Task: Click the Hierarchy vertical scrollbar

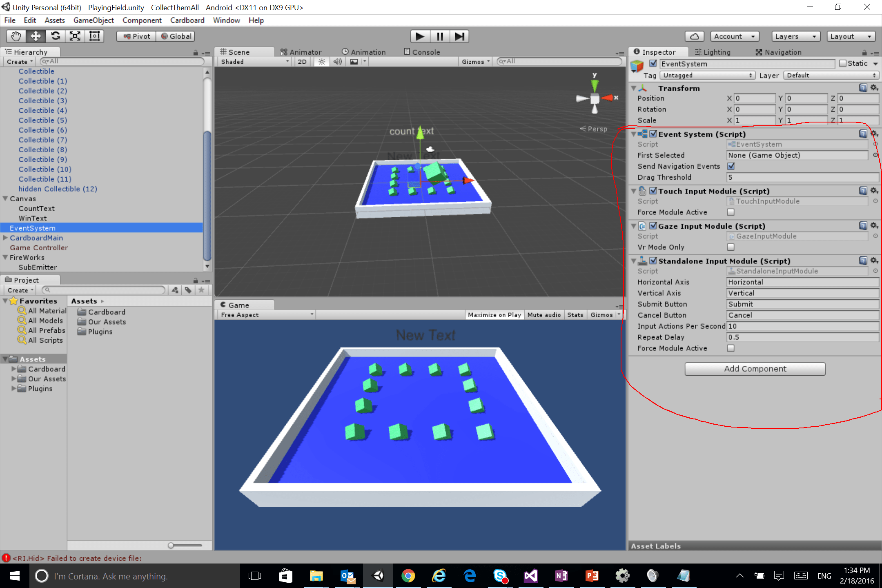Action: (x=207, y=196)
